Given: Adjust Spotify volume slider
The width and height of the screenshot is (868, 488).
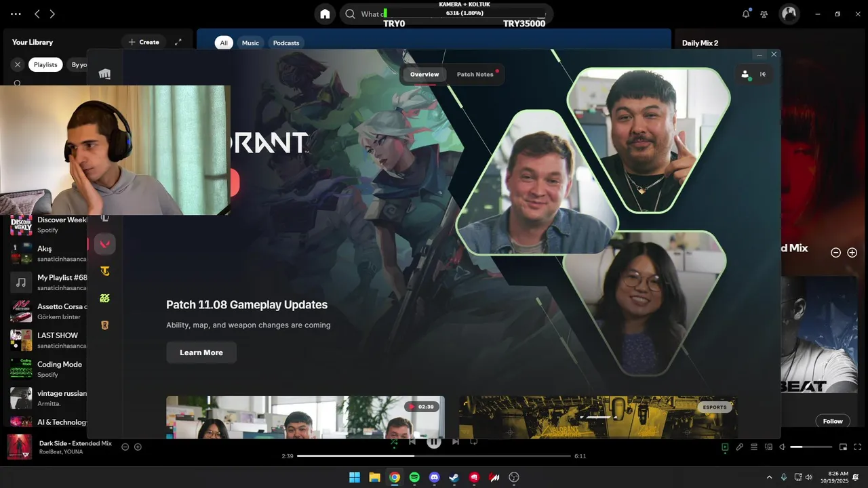Looking at the screenshot, I should coord(811,447).
